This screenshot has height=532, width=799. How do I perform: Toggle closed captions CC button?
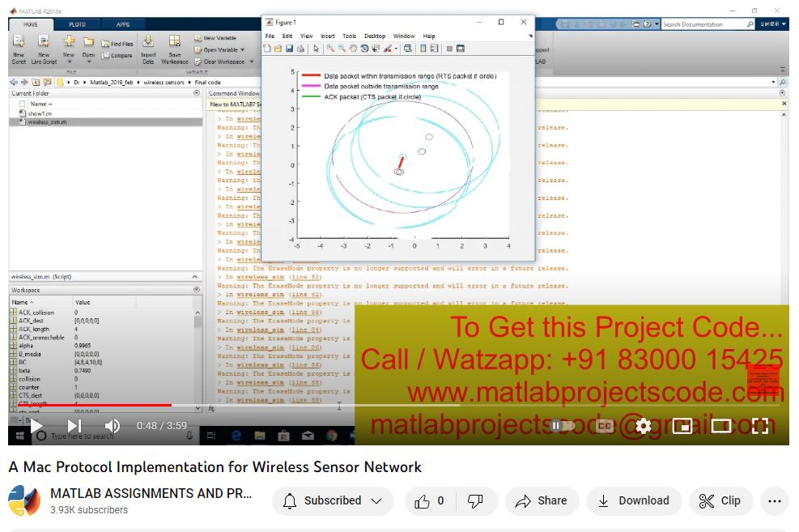click(x=604, y=426)
